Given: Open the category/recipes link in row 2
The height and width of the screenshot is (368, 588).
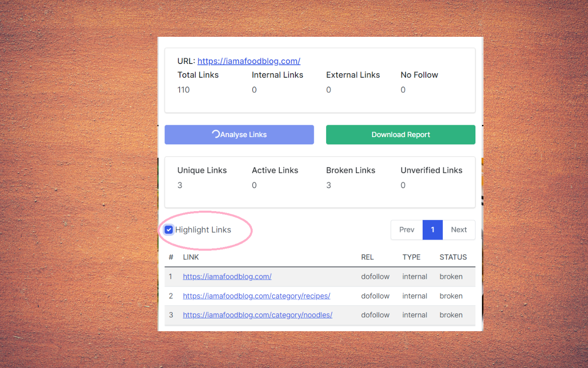Looking at the screenshot, I should click(256, 296).
